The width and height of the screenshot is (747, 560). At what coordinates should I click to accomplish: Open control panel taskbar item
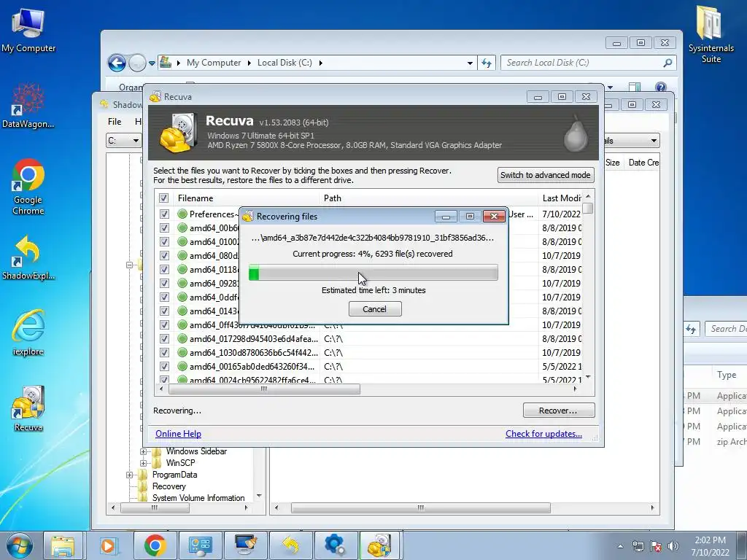click(200, 545)
